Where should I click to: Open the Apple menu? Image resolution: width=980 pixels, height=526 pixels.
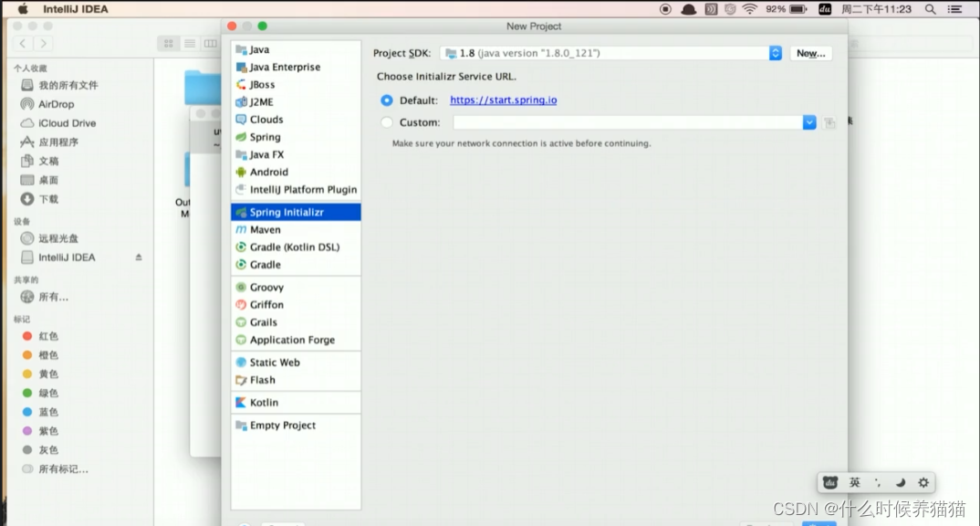click(x=23, y=9)
